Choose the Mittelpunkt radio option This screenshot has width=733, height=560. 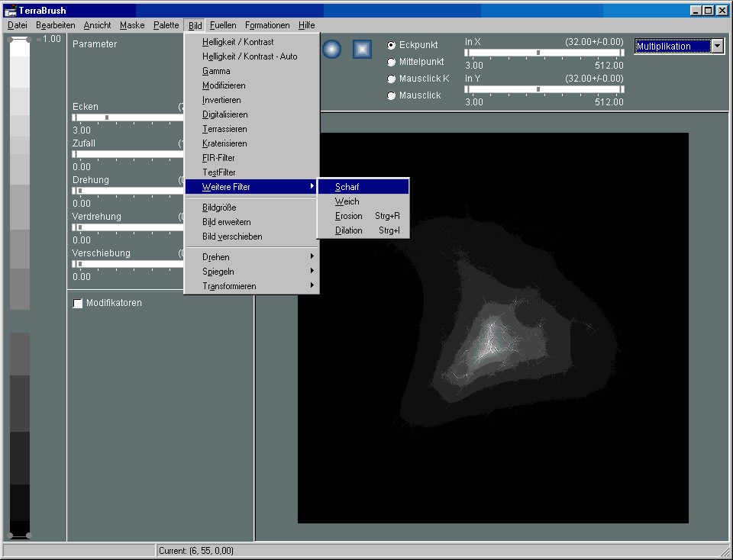tap(392, 63)
